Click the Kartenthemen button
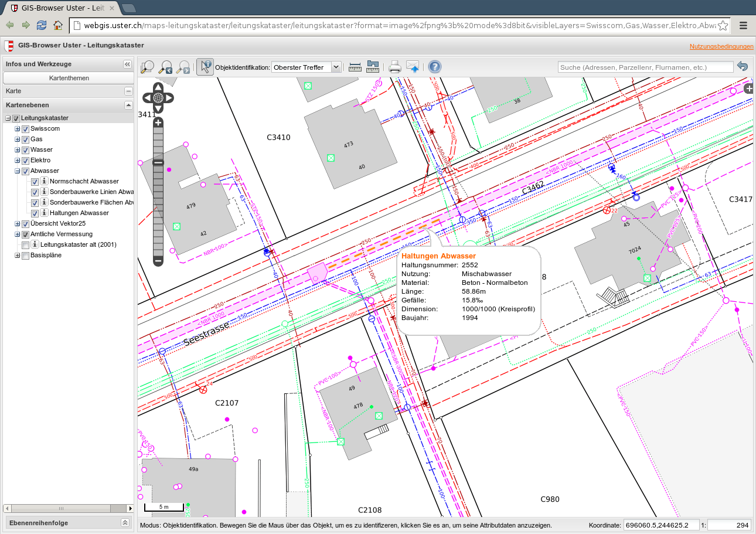Viewport: 756px width, 534px height. coord(69,78)
